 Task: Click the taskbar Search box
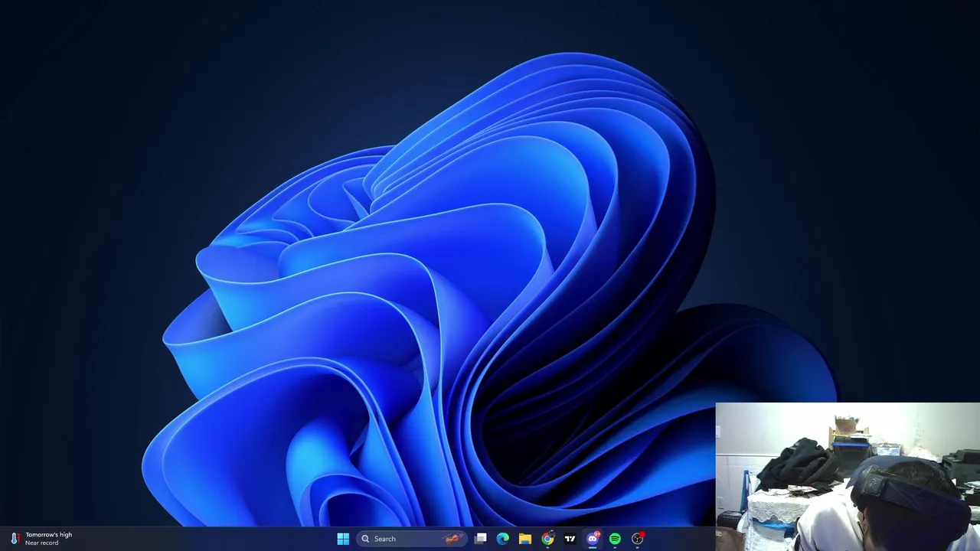[x=412, y=539]
